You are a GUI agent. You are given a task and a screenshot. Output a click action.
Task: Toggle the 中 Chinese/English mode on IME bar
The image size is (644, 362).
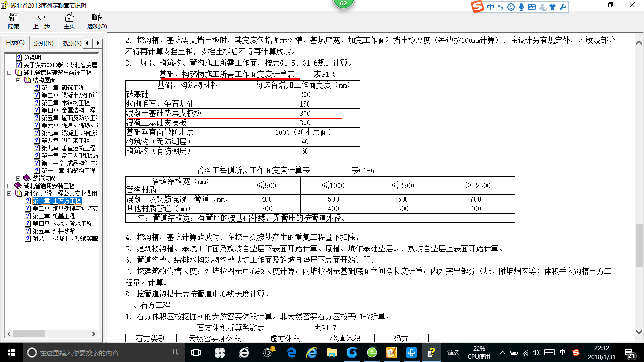point(491,7)
